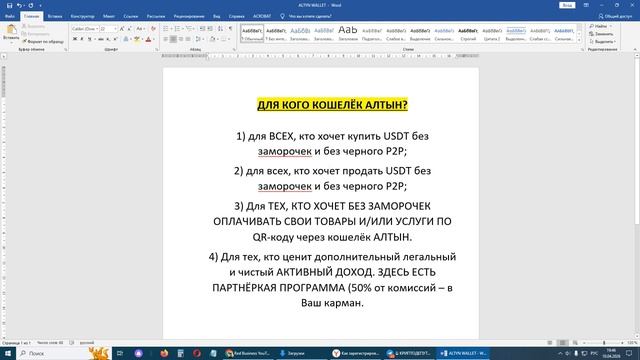Apply italic formatting (К)

point(82,39)
